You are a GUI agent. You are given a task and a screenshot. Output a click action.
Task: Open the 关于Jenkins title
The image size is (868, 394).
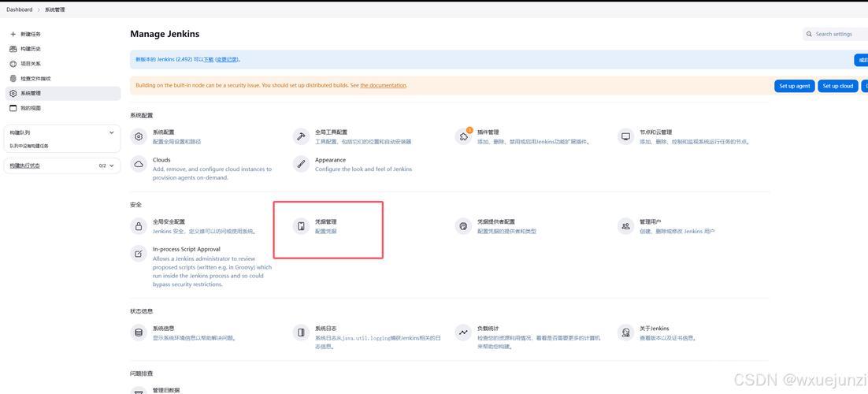(x=655, y=329)
